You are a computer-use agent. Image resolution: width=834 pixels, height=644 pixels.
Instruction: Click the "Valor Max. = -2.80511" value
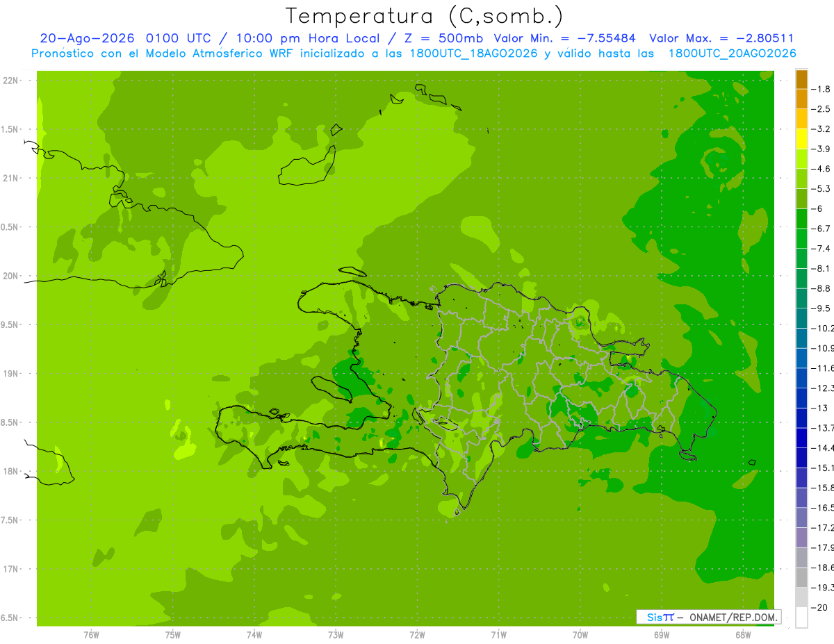(721, 38)
